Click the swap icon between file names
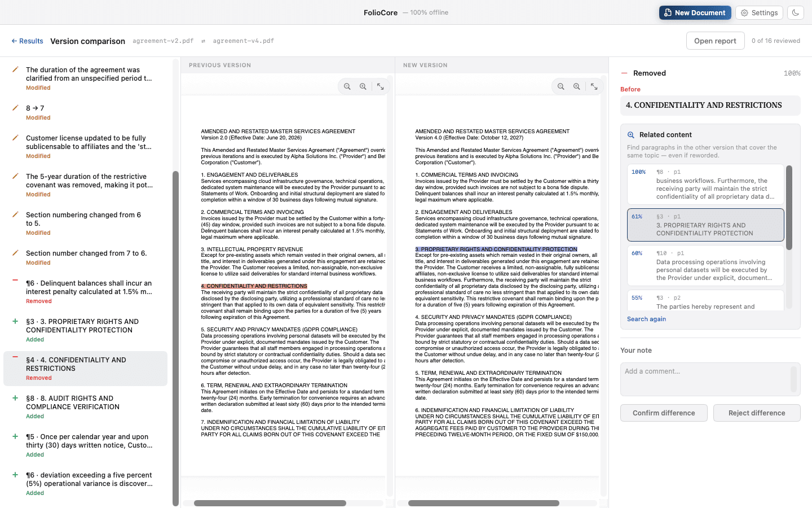The image size is (812, 508). (x=204, y=41)
